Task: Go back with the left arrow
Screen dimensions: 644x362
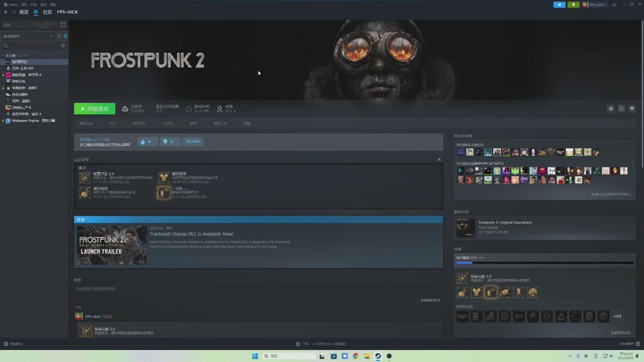Action: tap(6, 12)
